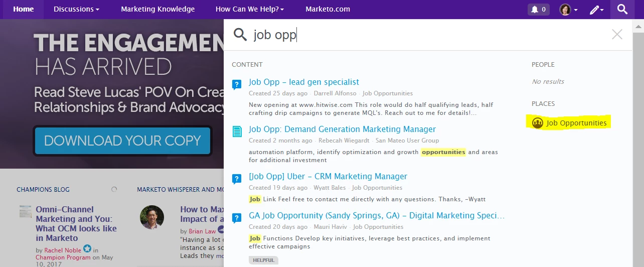Click the PLACES section heading
644x267 pixels.
tap(543, 104)
